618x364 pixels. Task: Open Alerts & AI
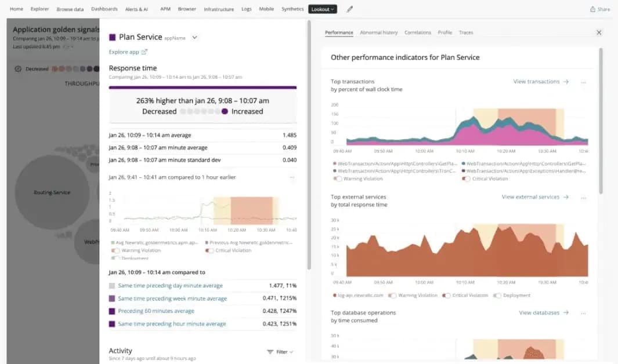136,9
